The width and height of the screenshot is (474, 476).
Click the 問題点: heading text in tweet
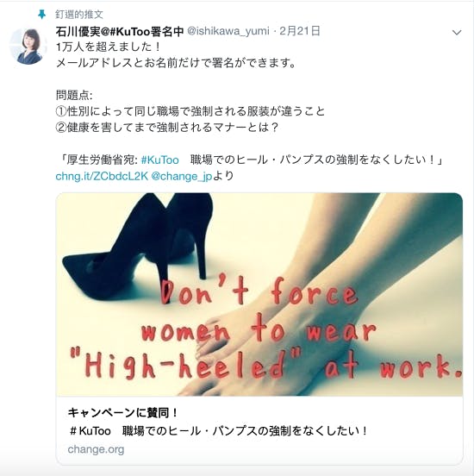tap(74, 96)
